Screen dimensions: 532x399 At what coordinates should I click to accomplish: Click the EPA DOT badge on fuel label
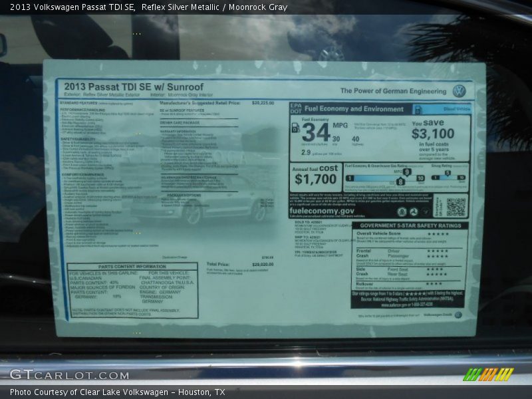[296, 109]
